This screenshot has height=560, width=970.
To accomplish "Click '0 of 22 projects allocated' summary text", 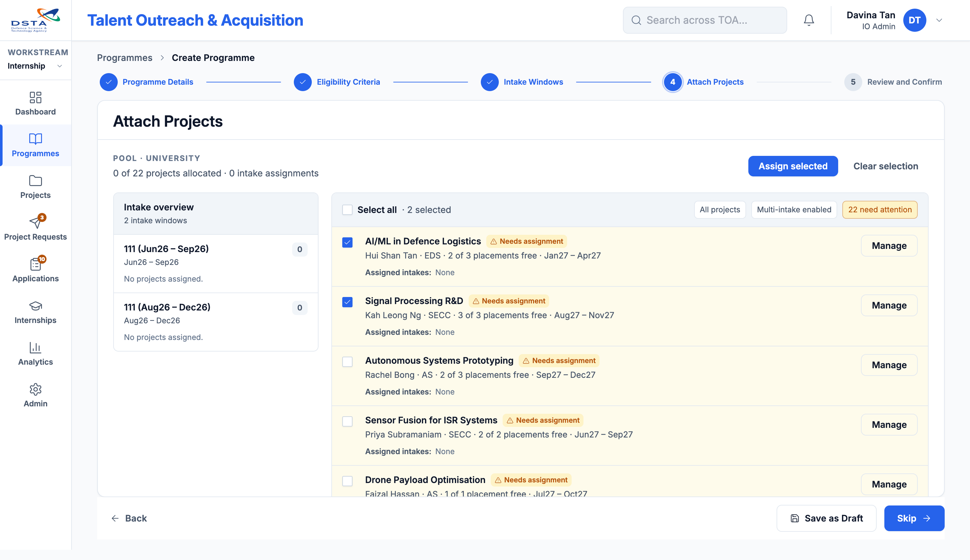I will click(x=167, y=174).
